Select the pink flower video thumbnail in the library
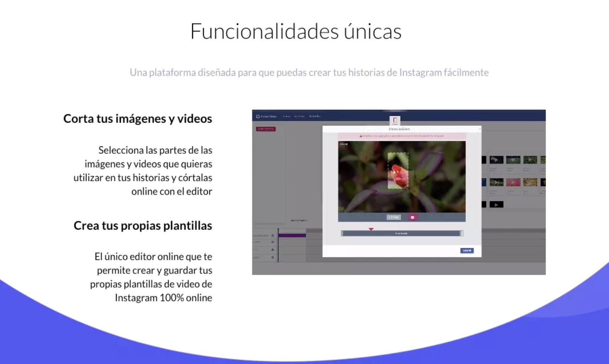The height and width of the screenshot is (364, 609). [x=513, y=182]
